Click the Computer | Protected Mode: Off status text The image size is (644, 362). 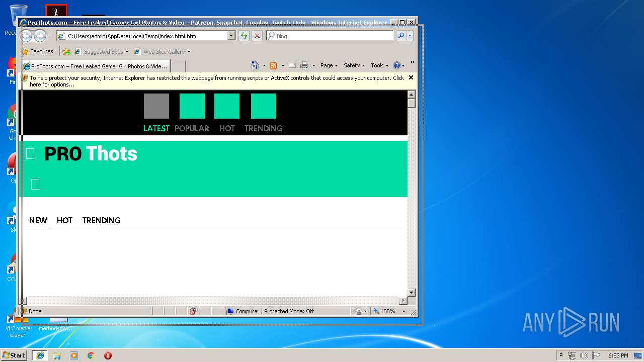(x=275, y=311)
